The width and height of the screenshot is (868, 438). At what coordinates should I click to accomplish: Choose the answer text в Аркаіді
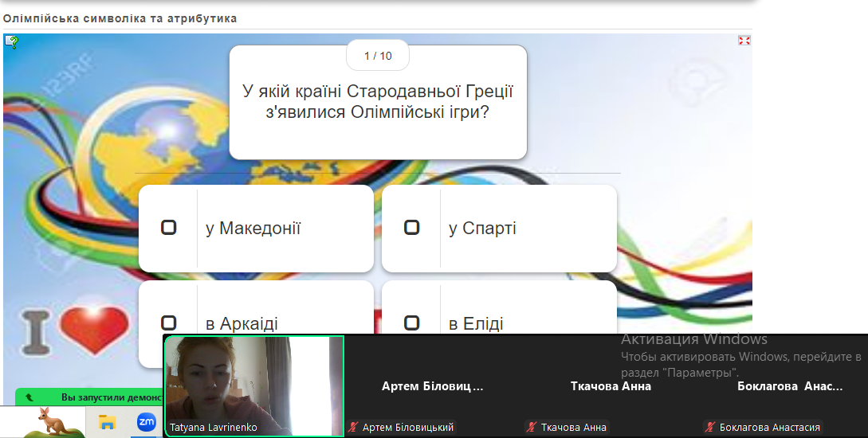coord(242,323)
